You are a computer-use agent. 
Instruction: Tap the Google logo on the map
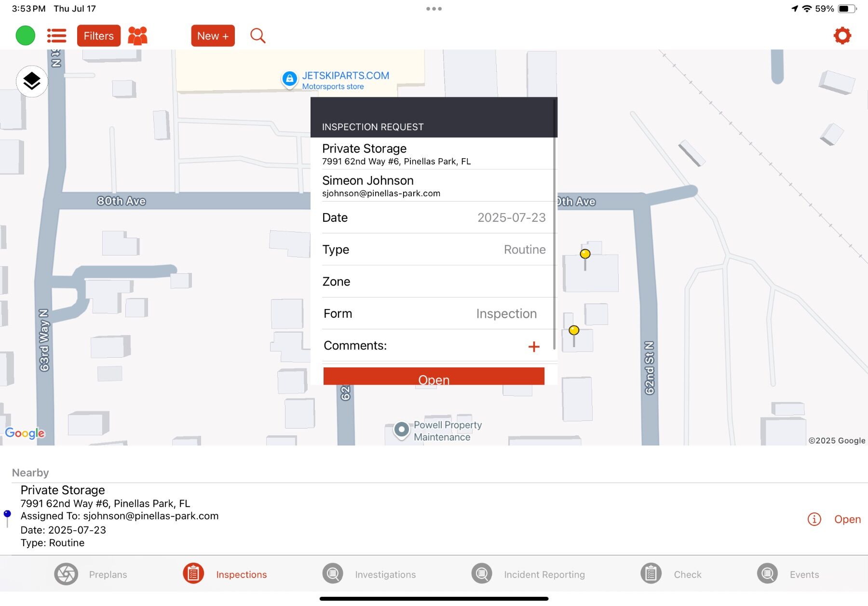[25, 433]
